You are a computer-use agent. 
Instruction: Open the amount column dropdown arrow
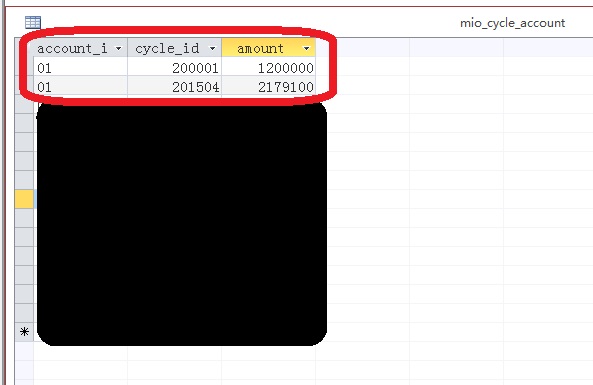pos(306,48)
